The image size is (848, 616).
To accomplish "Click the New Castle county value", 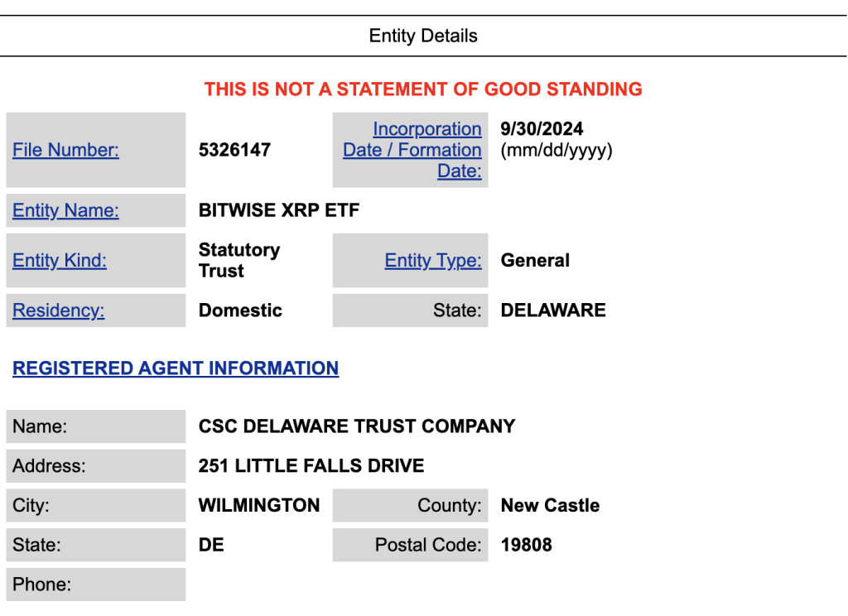I will tap(550, 505).
